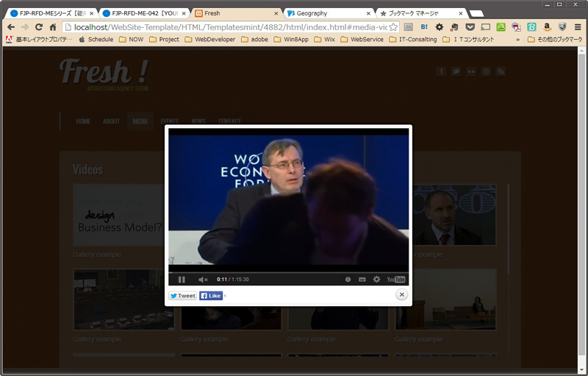Open Pocket extension icon
This screenshot has height=376, width=588.
pos(470,27)
